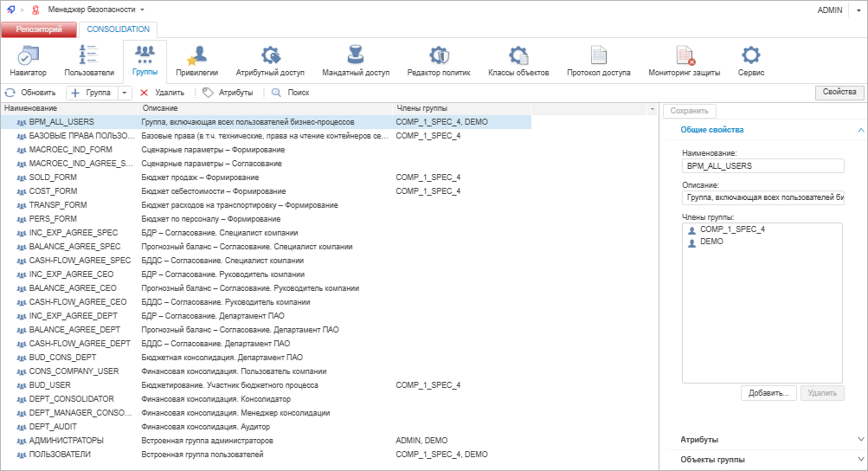The image size is (868, 471).
Task: Click the Сохранить button
Action: [x=689, y=111]
